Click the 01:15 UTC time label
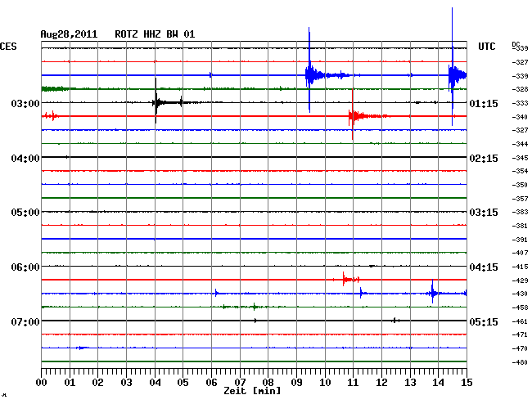Viewport: 532px width, 404px height. pos(484,103)
